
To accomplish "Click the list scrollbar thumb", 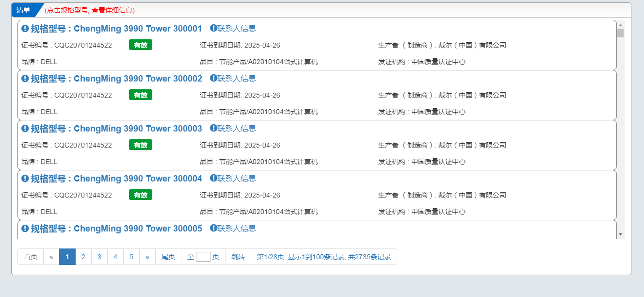I will 620,33.
